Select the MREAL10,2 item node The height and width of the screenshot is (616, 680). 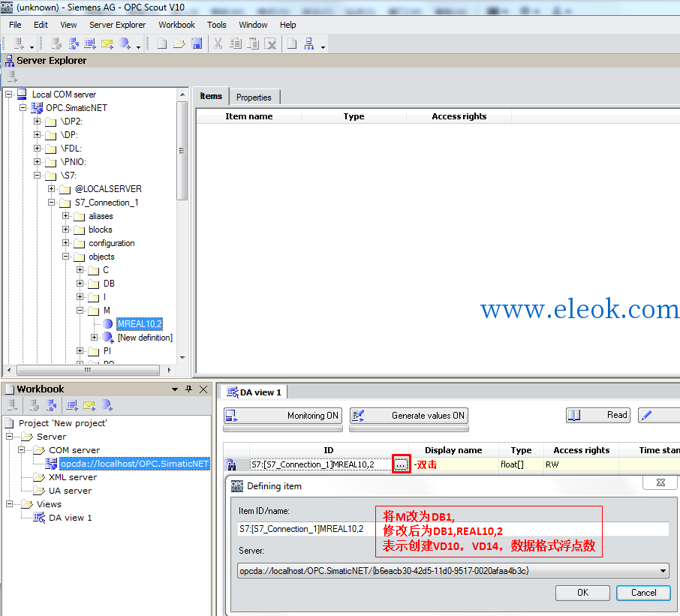coord(140,324)
